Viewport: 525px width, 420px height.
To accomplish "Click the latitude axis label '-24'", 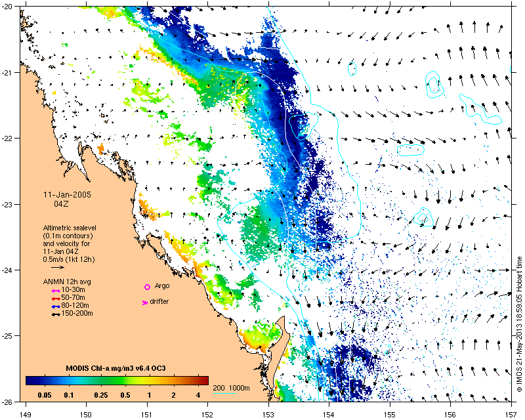I will tap(7, 270).
